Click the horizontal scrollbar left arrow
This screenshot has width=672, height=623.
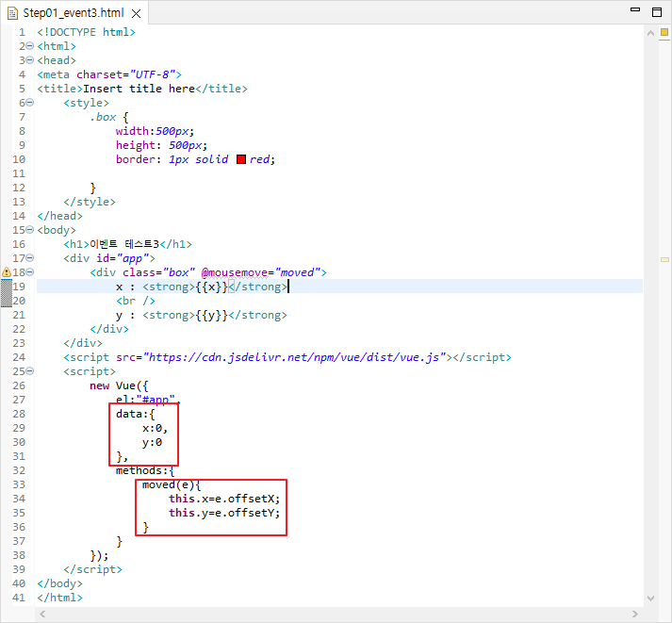[42, 614]
